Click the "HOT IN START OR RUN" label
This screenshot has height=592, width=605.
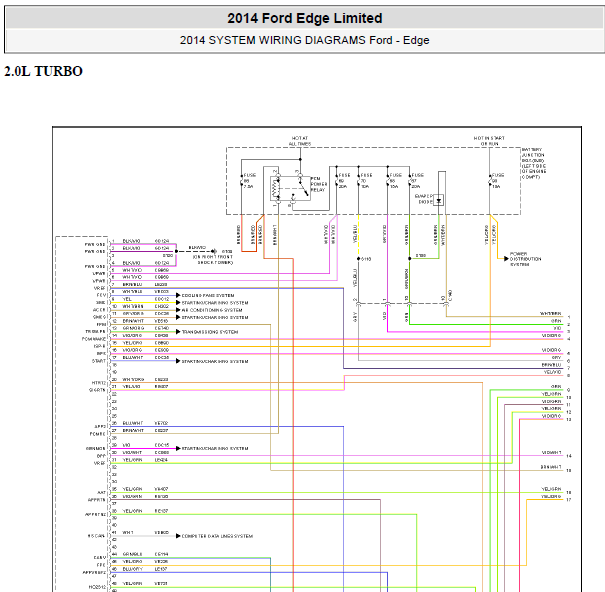tap(489, 141)
